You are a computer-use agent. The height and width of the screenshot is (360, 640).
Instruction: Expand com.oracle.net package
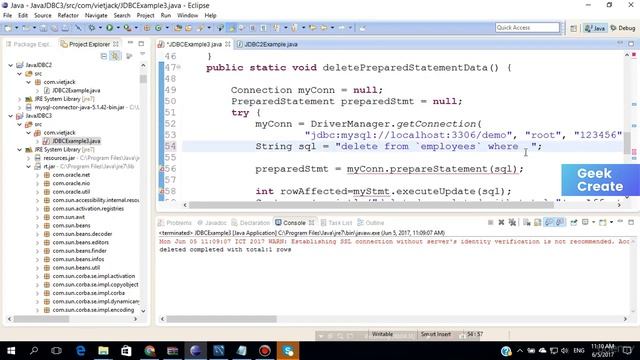38,175
